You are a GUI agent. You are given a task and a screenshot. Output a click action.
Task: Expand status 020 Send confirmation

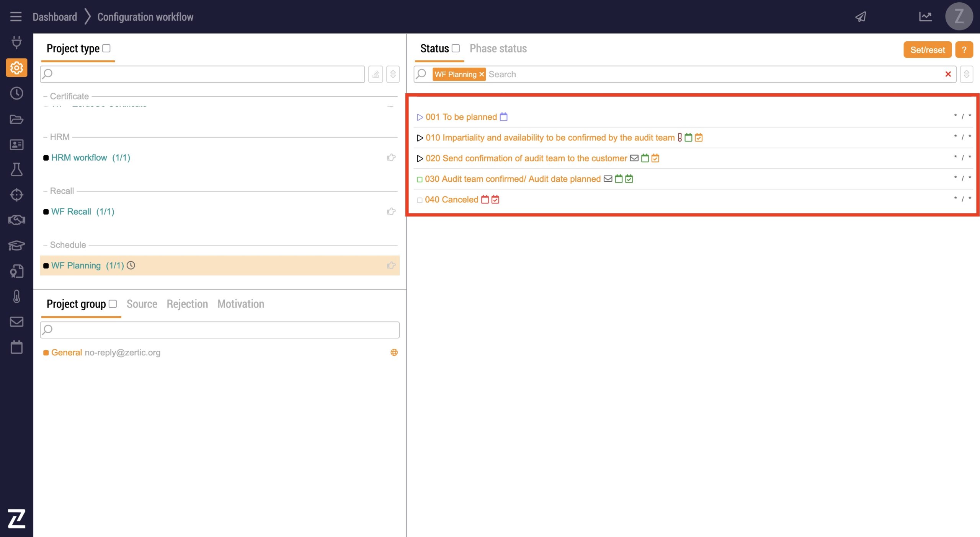coord(420,158)
